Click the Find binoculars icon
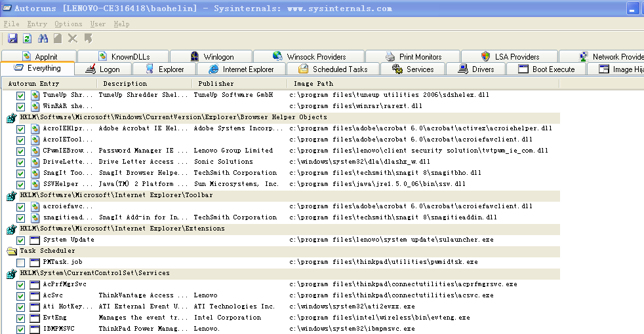The image size is (644, 334). pos(43,39)
